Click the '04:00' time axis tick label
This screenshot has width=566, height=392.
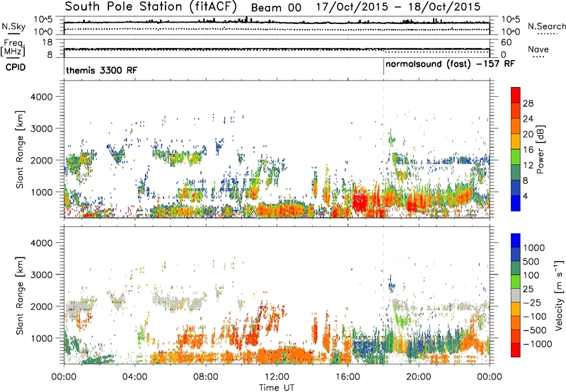(134, 377)
